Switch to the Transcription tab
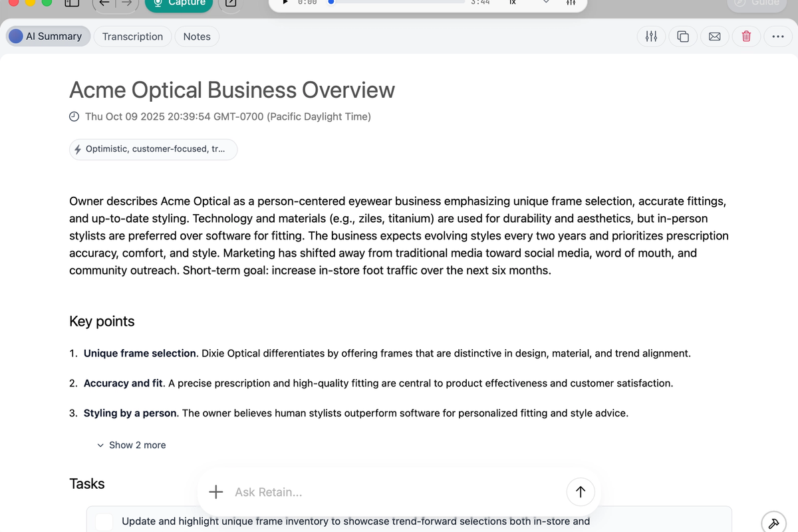 tap(132, 36)
